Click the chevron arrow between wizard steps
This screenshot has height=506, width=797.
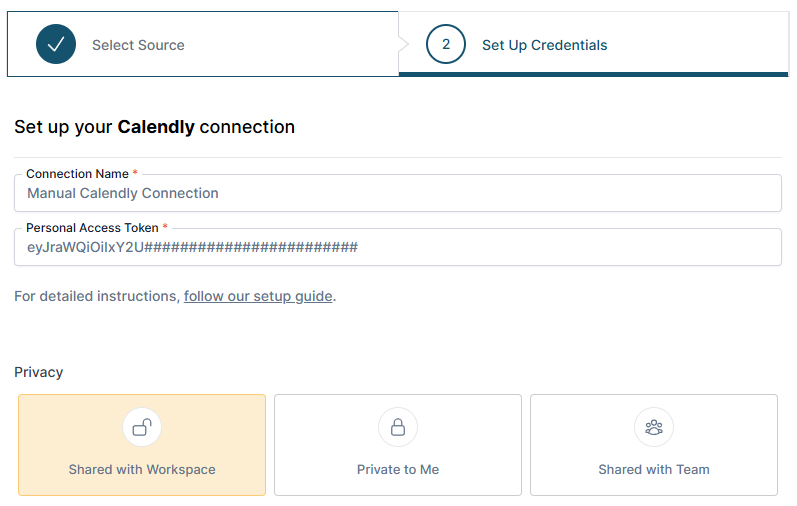404,44
